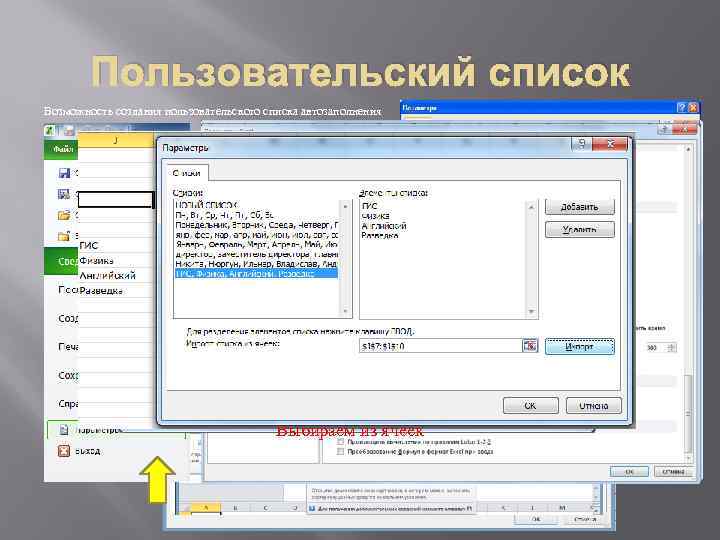Open the Списки tab in the Параметры dialog

pyautogui.click(x=186, y=173)
